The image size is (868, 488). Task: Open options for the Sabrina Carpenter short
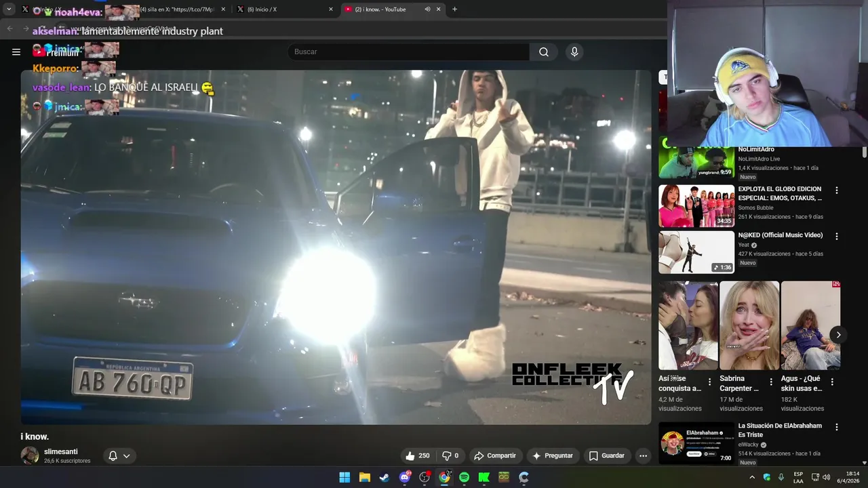(771, 382)
